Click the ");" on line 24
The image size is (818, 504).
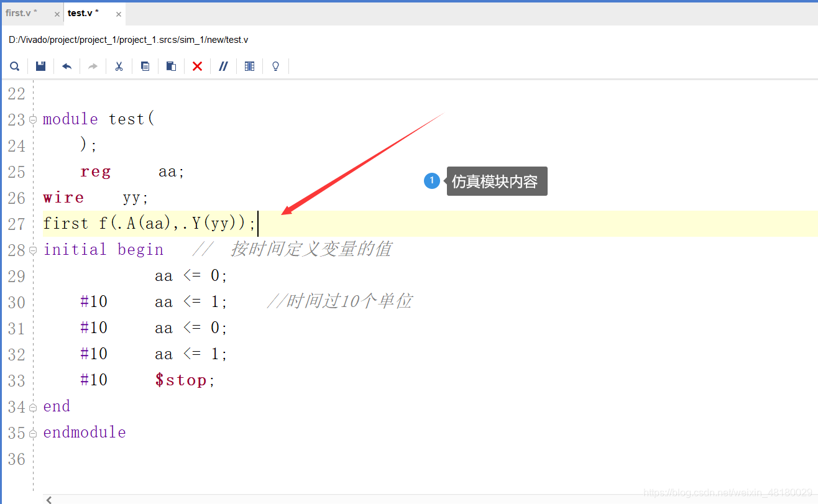pyautogui.click(x=89, y=145)
